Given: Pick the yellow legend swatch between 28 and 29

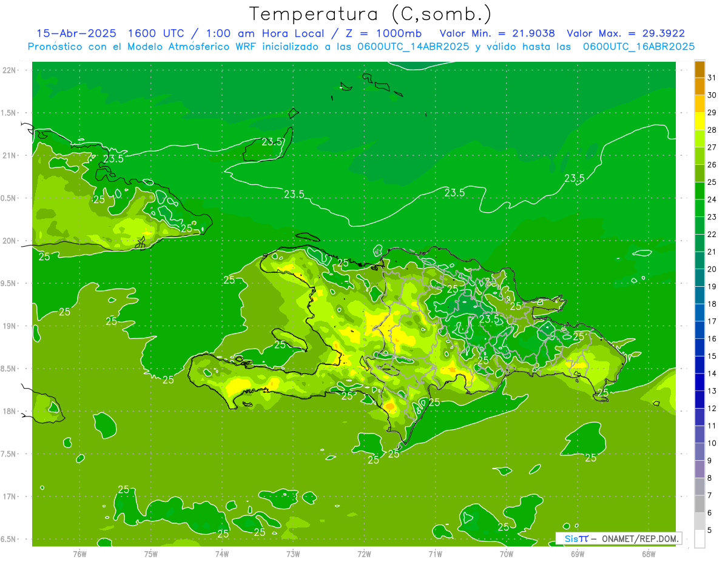Looking at the screenshot, I should (x=699, y=121).
